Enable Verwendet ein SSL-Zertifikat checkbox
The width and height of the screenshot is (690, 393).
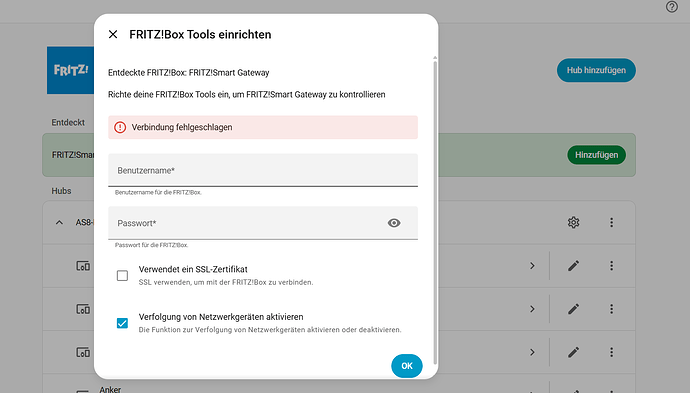(122, 275)
